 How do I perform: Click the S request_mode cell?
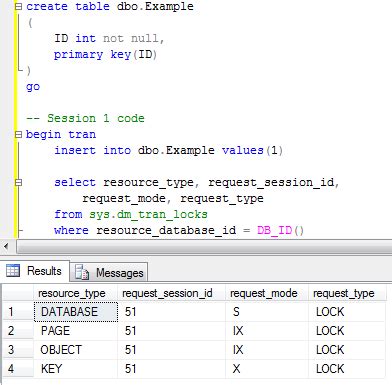pos(267,312)
